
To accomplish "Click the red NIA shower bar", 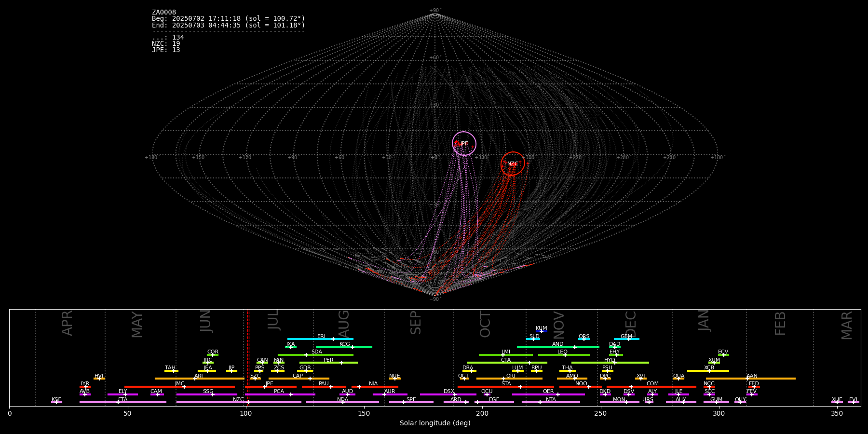I will [375, 386].
